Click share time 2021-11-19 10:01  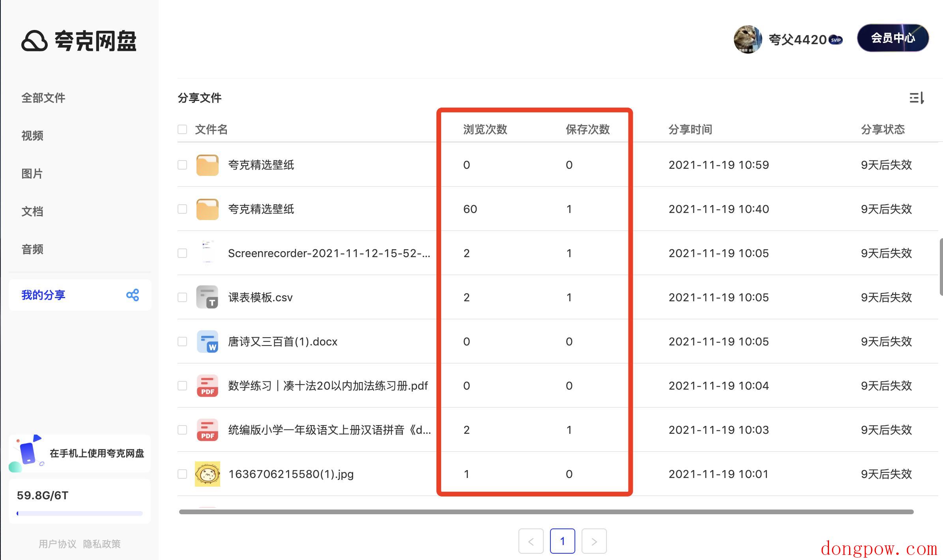click(x=719, y=474)
